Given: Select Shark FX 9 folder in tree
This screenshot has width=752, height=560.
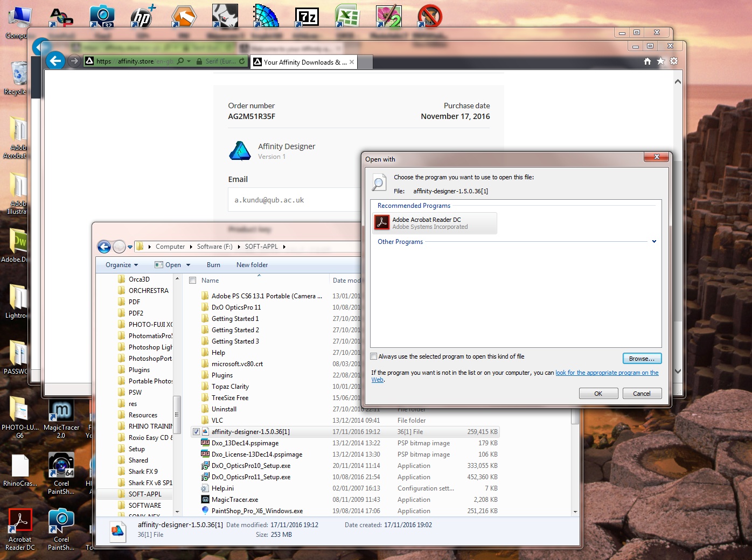Looking at the screenshot, I should 143,472.
